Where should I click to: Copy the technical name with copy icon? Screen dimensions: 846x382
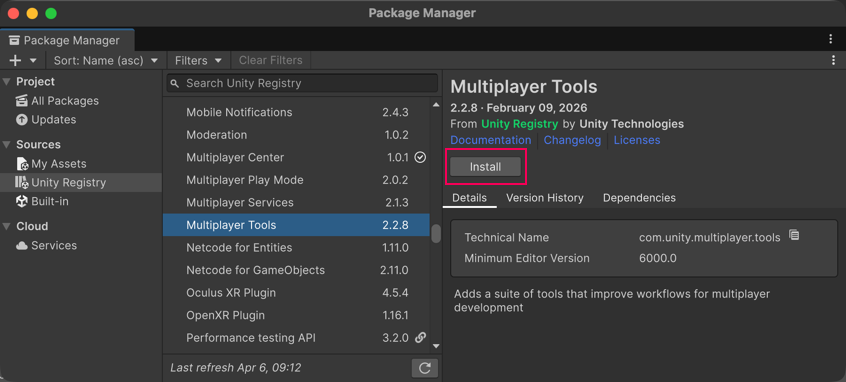(794, 235)
